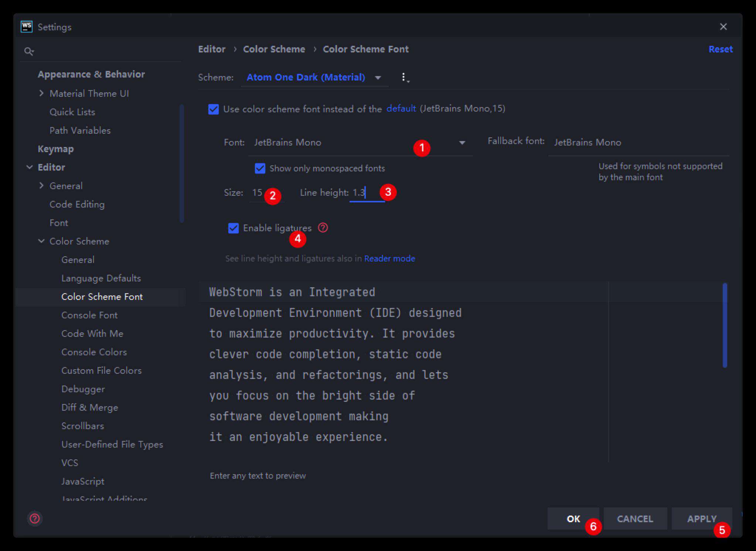Open Diff & Merge color settings
756x551 pixels.
[89, 407]
